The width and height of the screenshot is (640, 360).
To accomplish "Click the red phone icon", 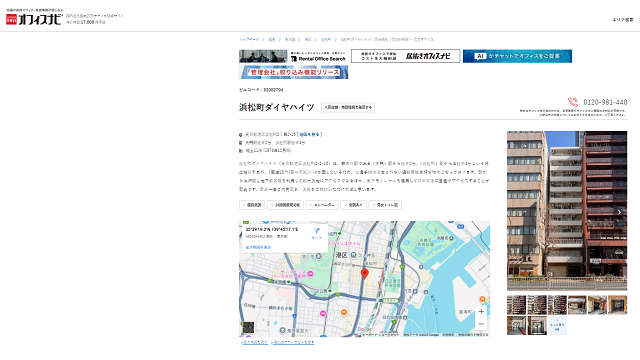I will click(x=573, y=102).
